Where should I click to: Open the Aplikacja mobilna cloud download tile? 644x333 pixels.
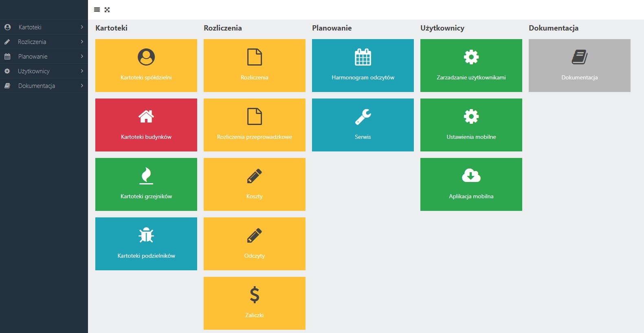click(x=471, y=184)
